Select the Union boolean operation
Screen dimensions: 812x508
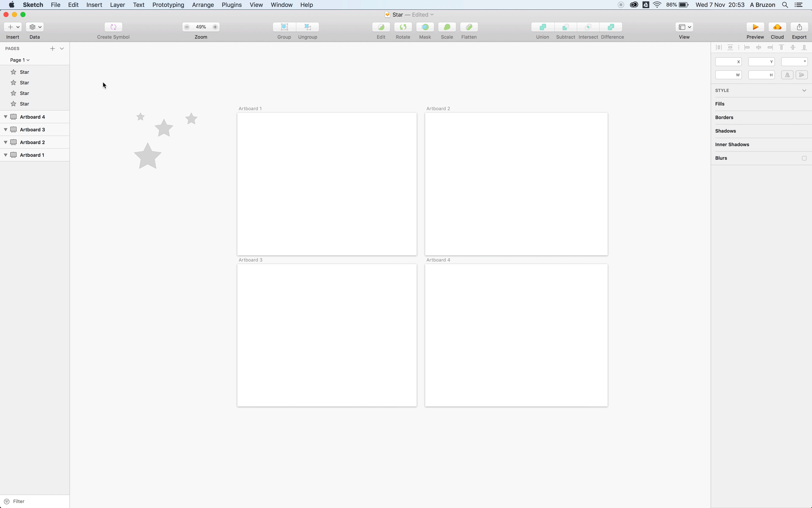[x=542, y=27]
